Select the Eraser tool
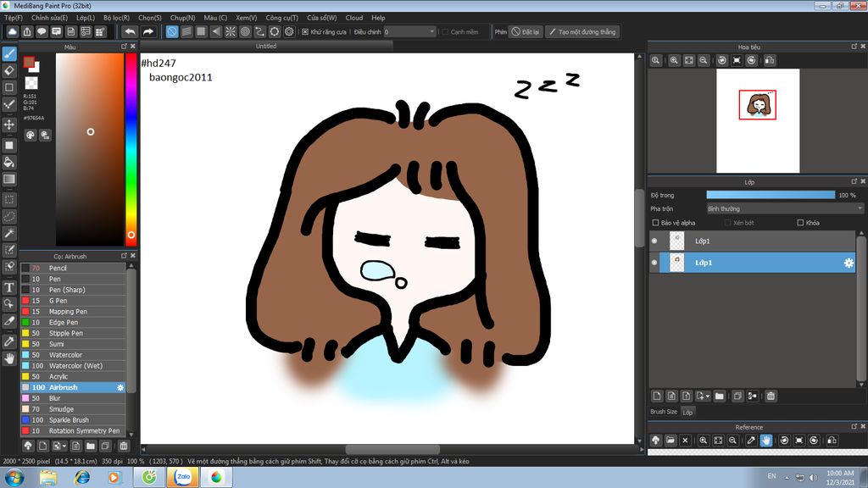Viewport: 868px width, 488px height. point(9,70)
